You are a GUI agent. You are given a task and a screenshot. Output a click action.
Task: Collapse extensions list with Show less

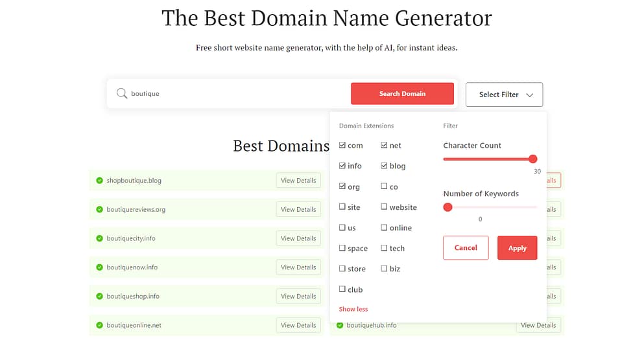tap(353, 309)
